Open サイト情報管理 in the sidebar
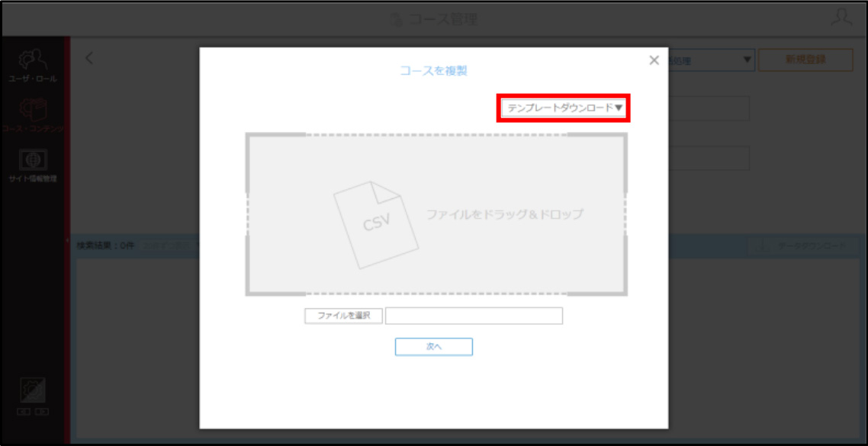Screen dimensions: 868x446 [x=33, y=166]
